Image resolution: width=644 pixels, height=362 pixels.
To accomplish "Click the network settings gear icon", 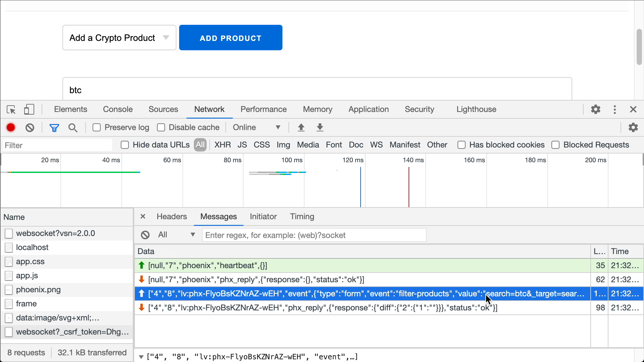I will pyautogui.click(x=633, y=127).
